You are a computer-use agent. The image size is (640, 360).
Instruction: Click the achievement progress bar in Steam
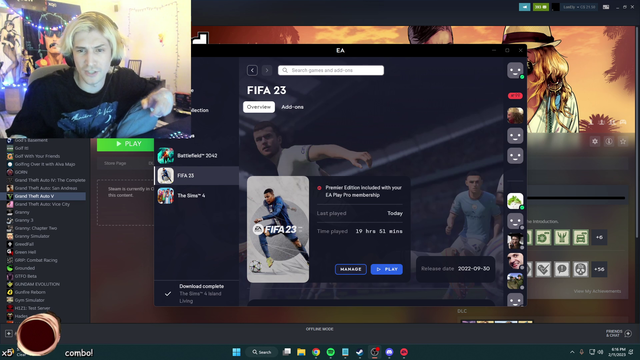coord(576,198)
